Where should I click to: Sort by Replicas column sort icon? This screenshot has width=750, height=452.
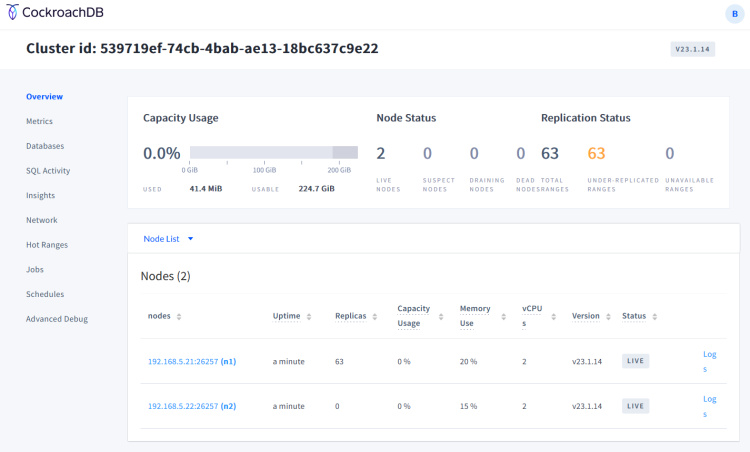[x=373, y=316]
